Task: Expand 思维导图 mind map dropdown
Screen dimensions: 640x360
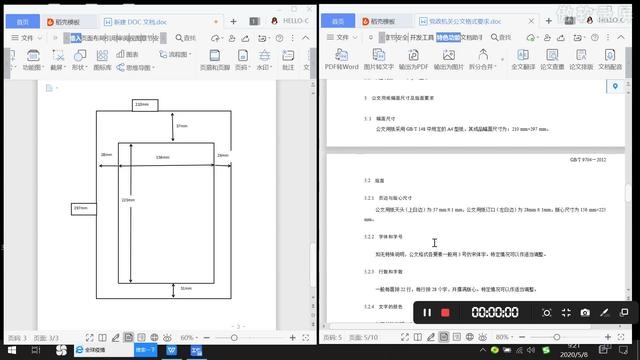Action: click(x=136, y=68)
